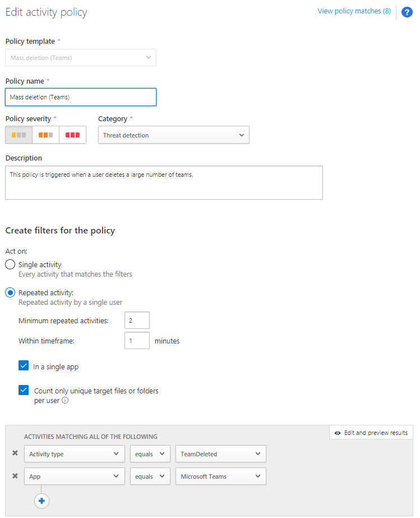The height and width of the screenshot is (518, 420).
Task: Select high severity red icon
Action: (72, 135)
